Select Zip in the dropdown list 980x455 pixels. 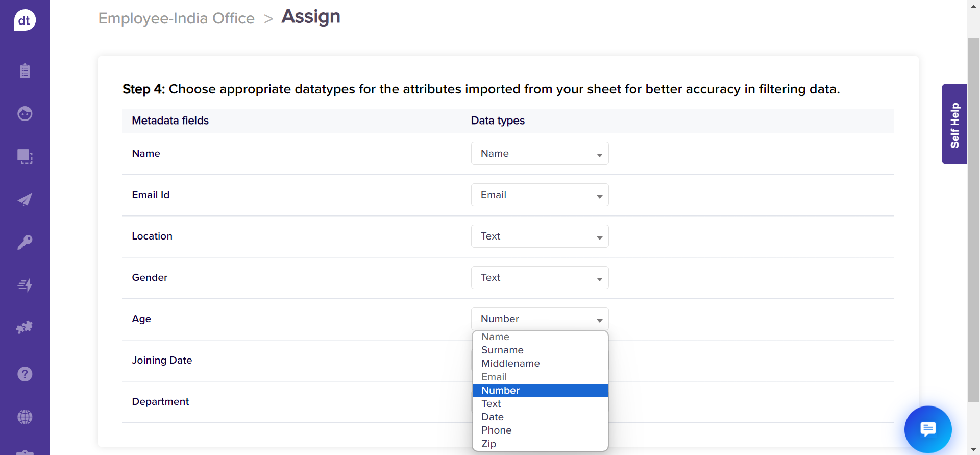(x=488, y=444)
